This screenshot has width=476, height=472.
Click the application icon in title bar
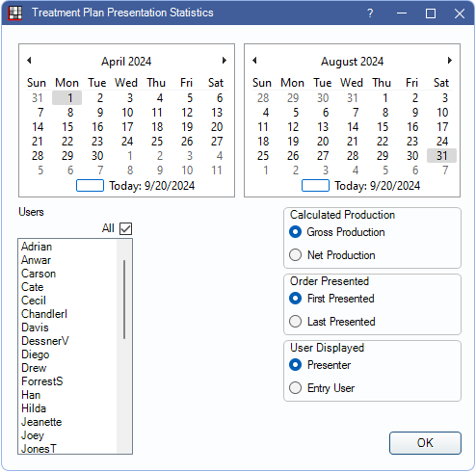(x=14, y=13)
